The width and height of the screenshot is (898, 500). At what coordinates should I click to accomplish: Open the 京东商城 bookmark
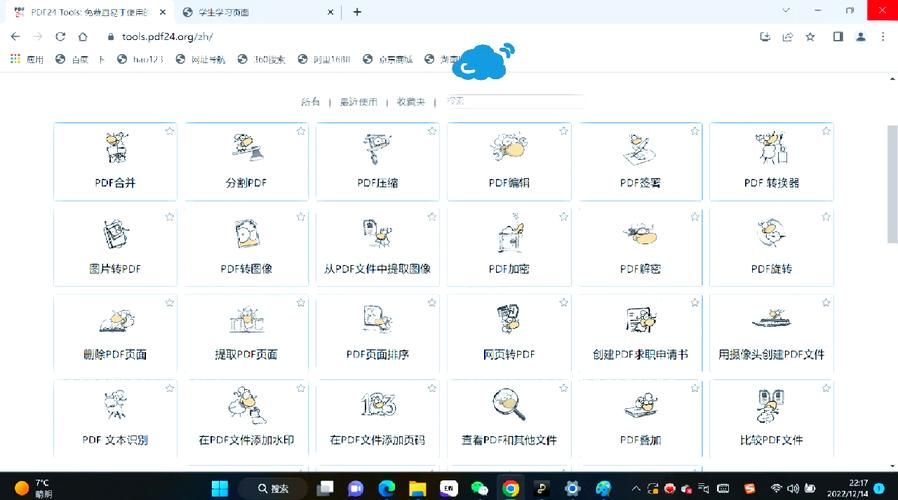(x=388, y=59)
